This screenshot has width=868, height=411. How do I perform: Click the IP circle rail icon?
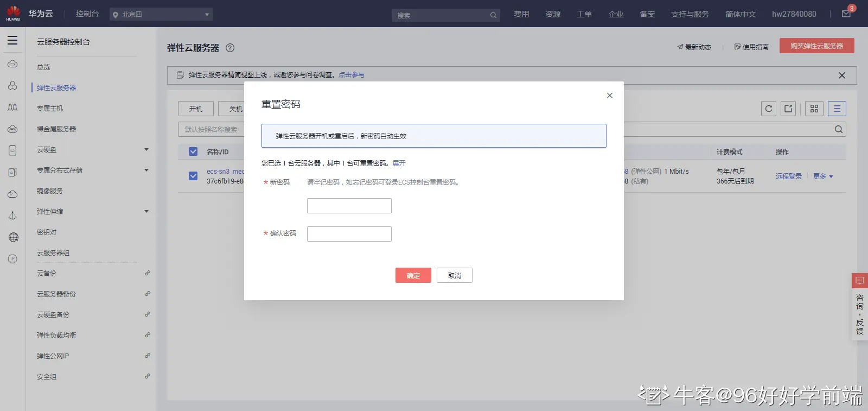(12, 259)
